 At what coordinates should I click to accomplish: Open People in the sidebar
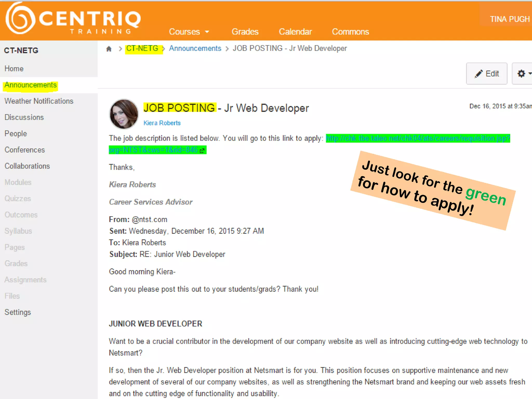pos(16,134)
